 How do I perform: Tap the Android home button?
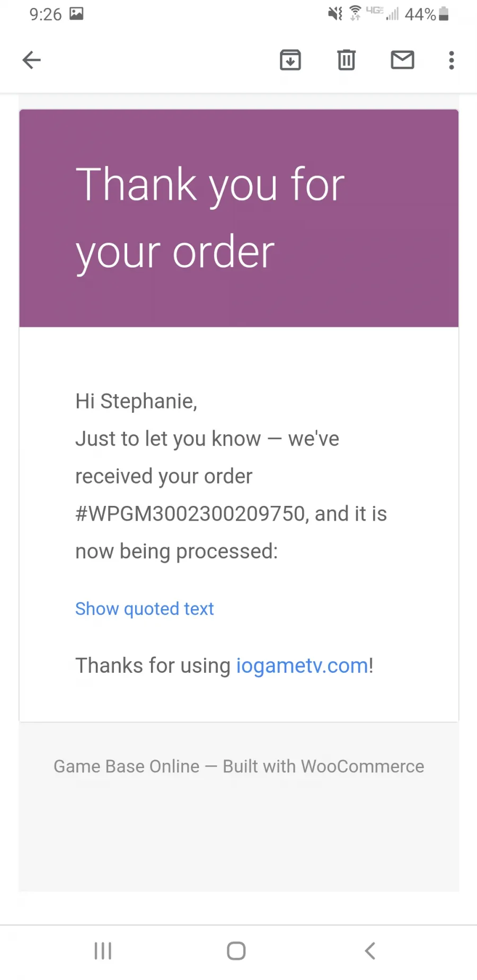tap(236, 951)
